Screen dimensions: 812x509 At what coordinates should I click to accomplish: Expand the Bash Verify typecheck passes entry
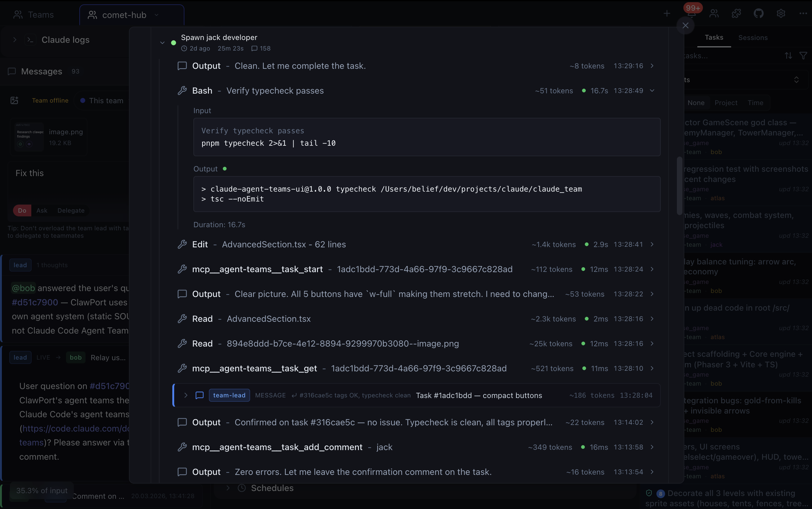tap(652, 90)
